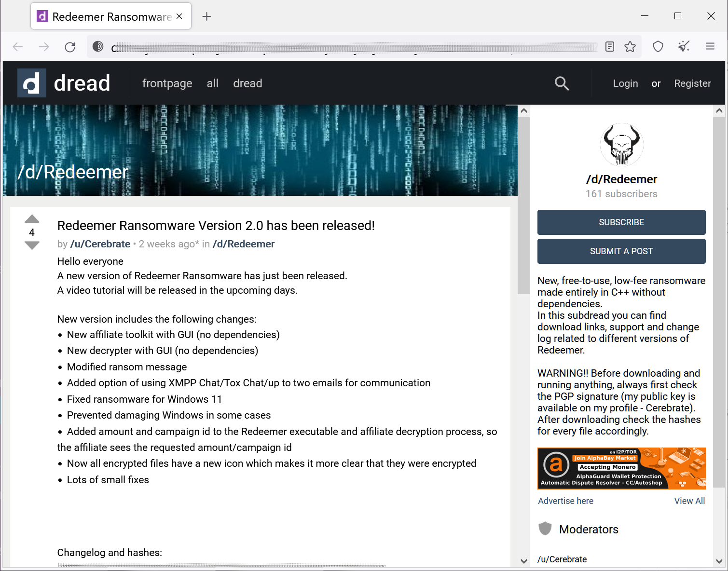
Task: Open a new browser tab
Action: [x=206, y=16]
